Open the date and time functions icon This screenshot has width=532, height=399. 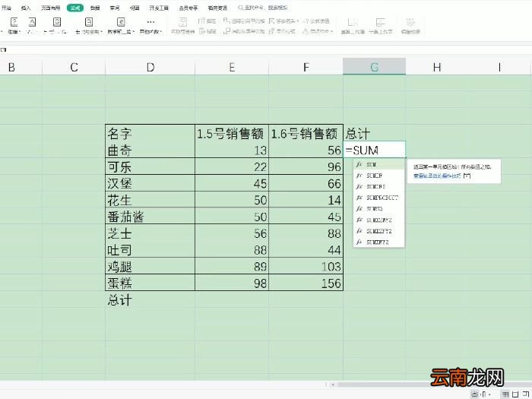[57, 22]
